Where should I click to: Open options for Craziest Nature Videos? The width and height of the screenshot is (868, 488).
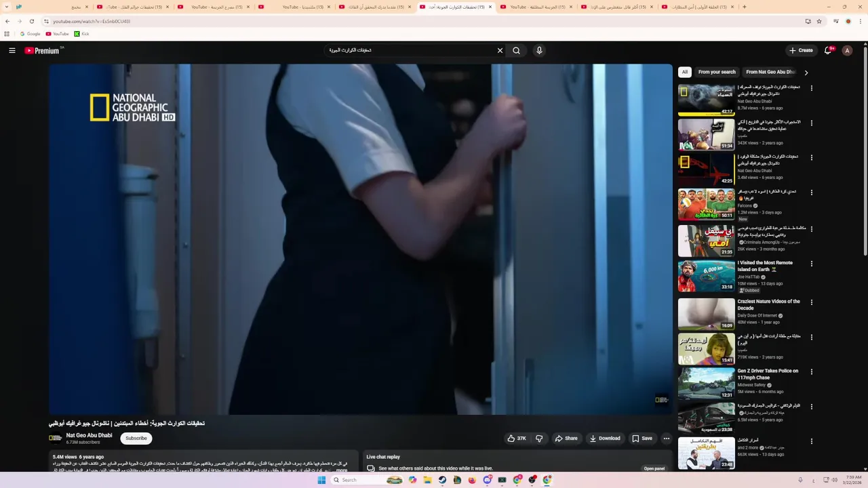[811, 302]
